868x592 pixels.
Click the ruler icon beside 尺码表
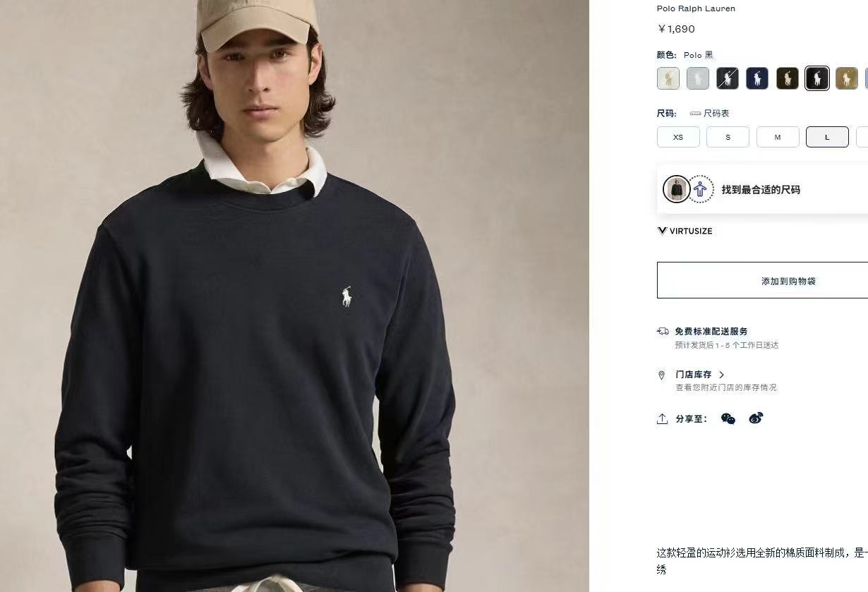coord(695,114)
